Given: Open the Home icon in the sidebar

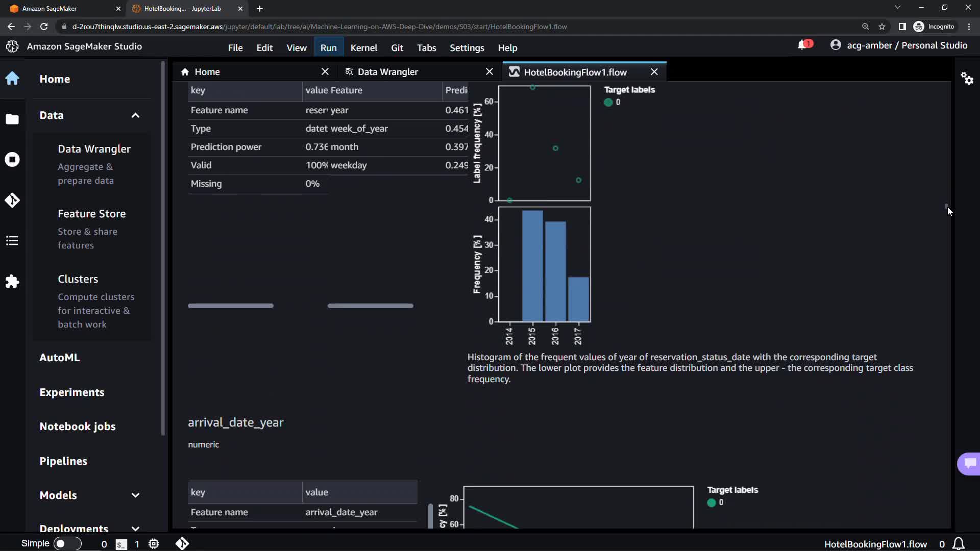Looking at the screenshot, I should pos(12,79).
